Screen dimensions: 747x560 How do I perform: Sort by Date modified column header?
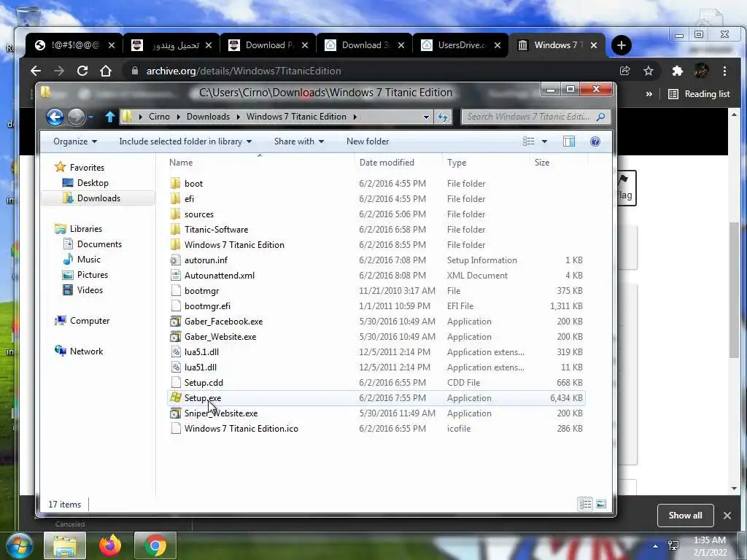pos(387,163)
